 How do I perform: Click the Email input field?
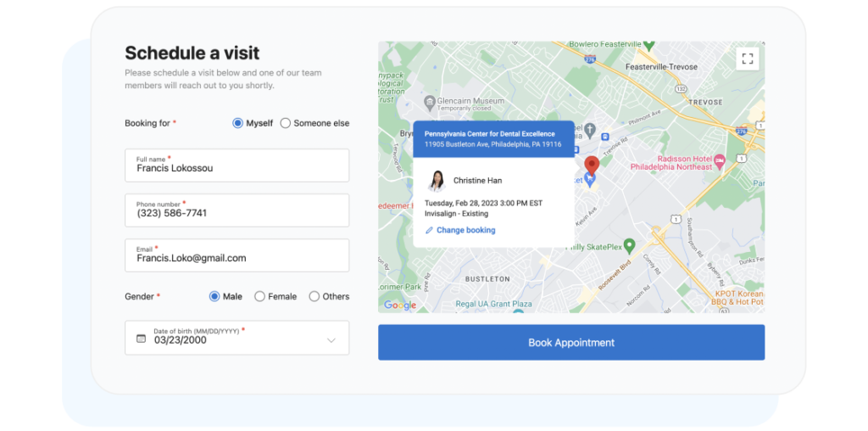coord(236,255)
